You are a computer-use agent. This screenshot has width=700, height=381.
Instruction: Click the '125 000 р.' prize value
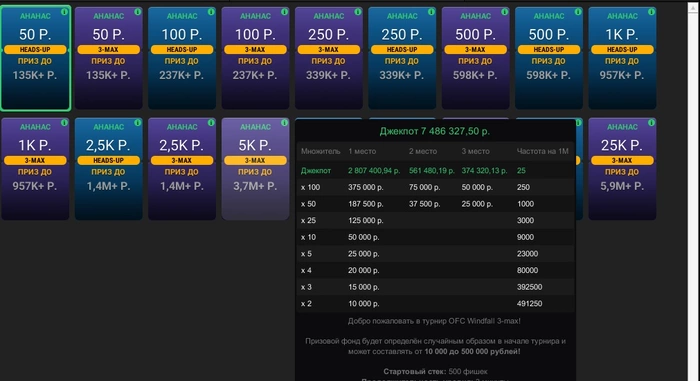point(366,221)
